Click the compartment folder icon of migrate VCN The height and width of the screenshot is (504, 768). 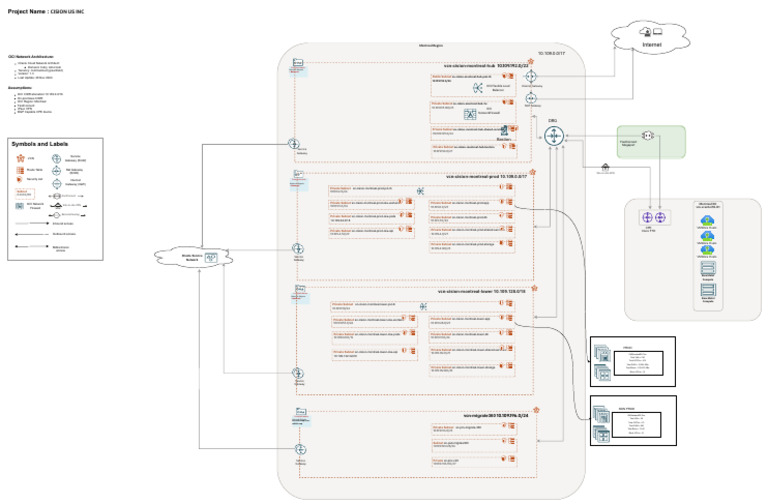point(301,412)
